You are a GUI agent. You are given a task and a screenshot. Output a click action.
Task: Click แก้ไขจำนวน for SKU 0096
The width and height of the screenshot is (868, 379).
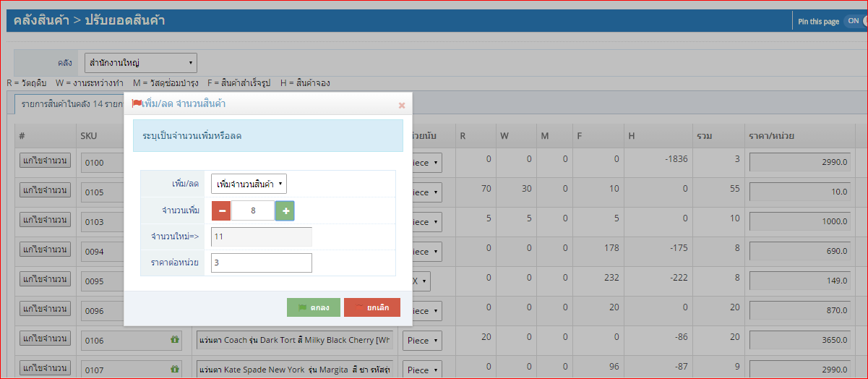coord(46,309)
